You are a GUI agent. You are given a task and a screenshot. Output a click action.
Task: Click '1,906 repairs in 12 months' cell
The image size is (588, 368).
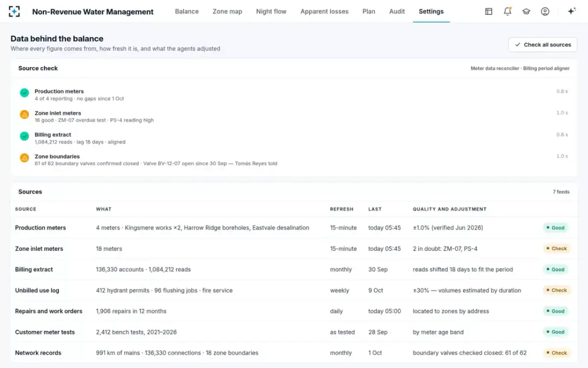point(131,311)
